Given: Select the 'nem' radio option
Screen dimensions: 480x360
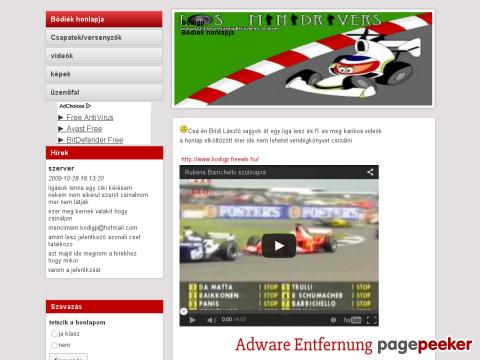Looking at the screenshot, I should tap(54, 345).
